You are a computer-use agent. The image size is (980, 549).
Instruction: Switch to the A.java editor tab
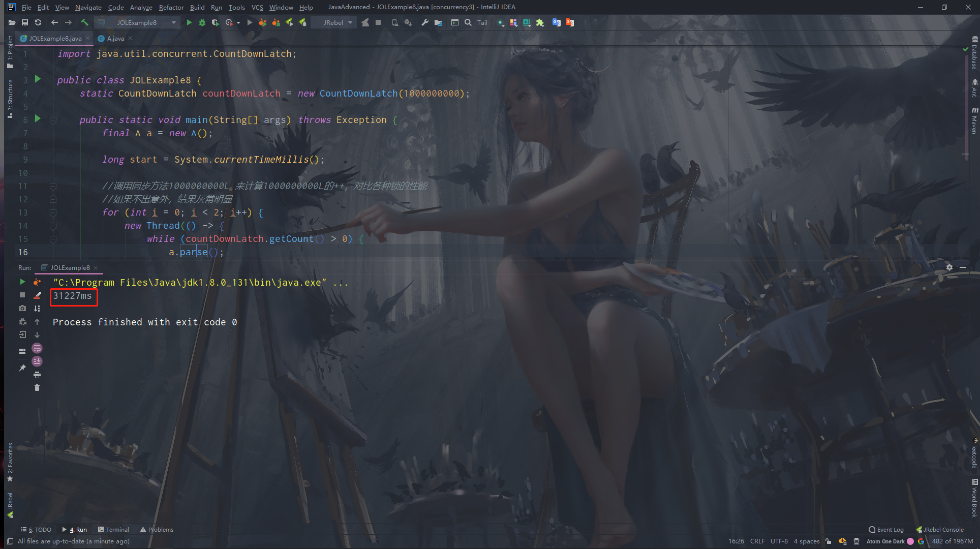(x=115, y=38)
